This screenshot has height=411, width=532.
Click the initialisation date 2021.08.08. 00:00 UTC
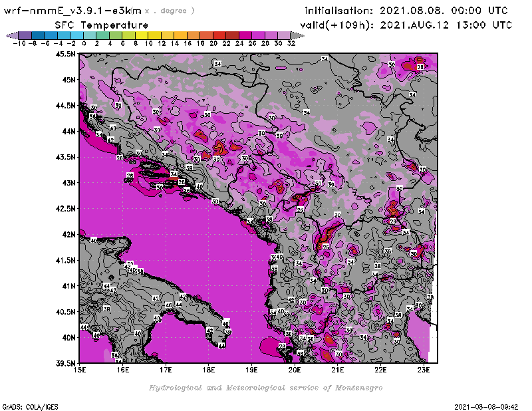[444, 11]
